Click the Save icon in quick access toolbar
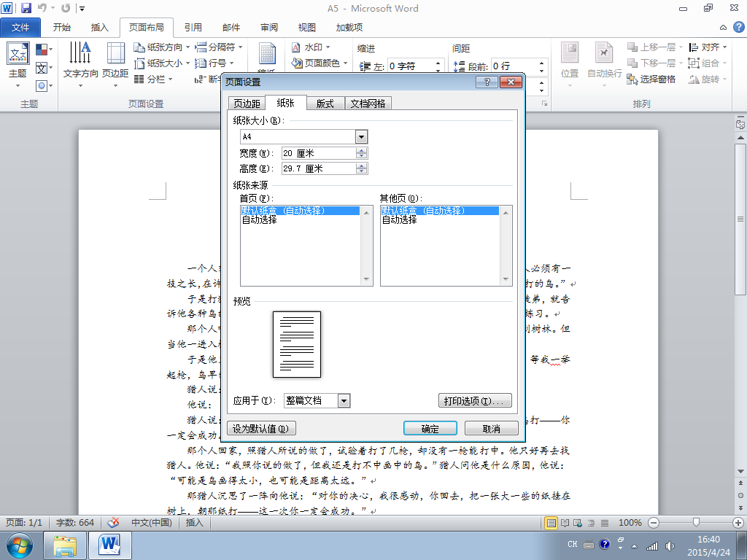The height and width of the screenshot is (560, 747). coord(26,8)
